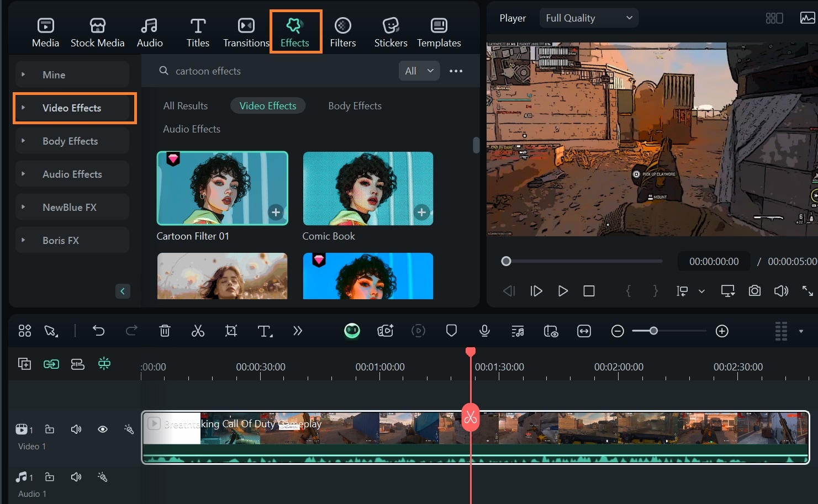Open the Filters tab
The image size is (818, 504).
pyautogui.click(x=342, y=32)
